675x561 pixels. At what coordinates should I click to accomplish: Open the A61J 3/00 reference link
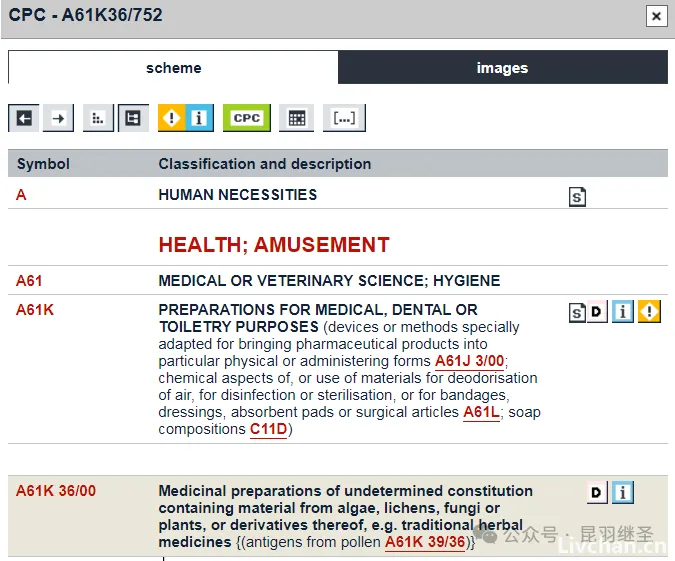(x=469, y=361)
